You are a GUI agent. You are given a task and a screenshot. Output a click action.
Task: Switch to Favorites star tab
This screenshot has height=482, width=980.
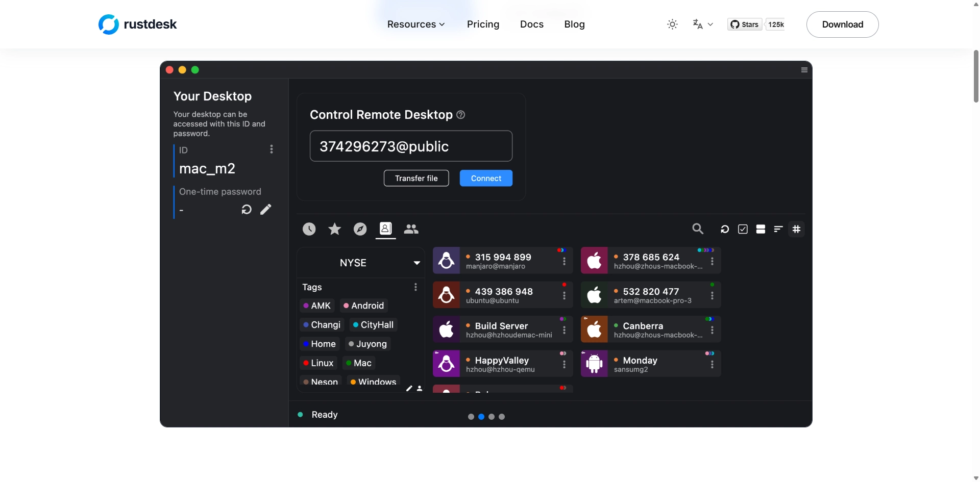tap(334, 229)
